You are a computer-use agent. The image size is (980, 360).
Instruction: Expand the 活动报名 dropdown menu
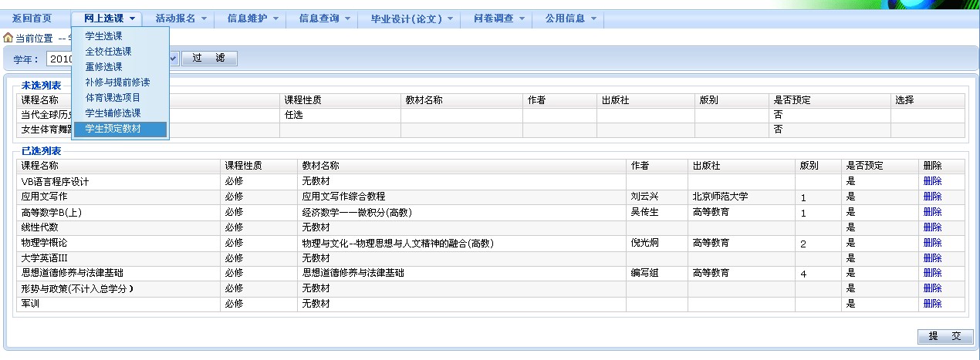pos(181,19)
